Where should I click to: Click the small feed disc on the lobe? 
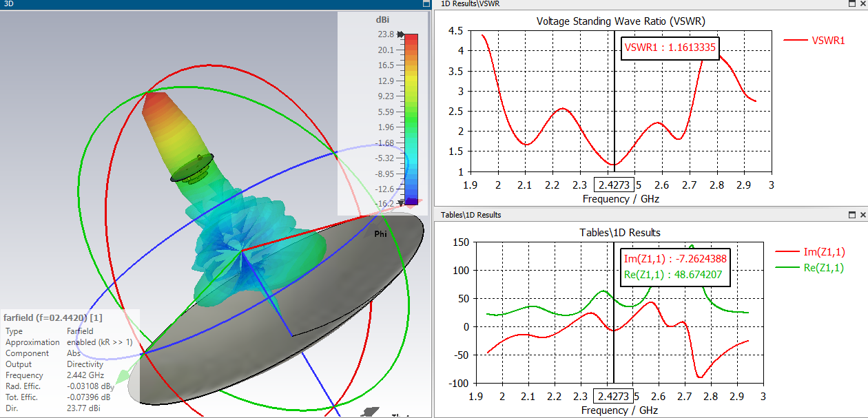pos(193,169)
